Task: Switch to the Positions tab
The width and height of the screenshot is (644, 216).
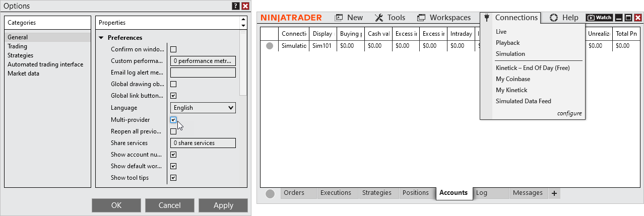Action: point(417,193)
